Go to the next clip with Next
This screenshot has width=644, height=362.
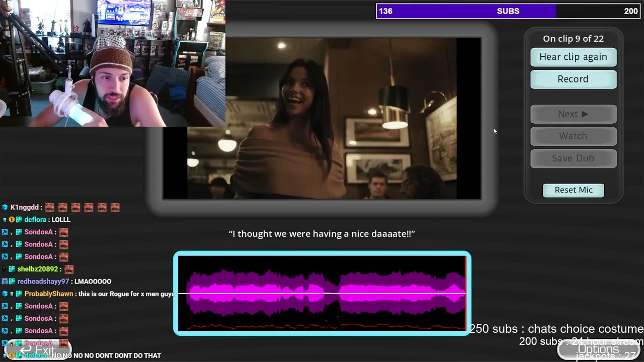pyautogui.click(x=573, y=114)
